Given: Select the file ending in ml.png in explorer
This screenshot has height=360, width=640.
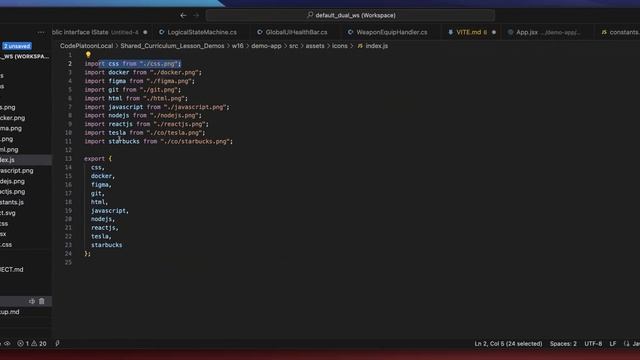Looking at the screenshot, I should (26, 150).
